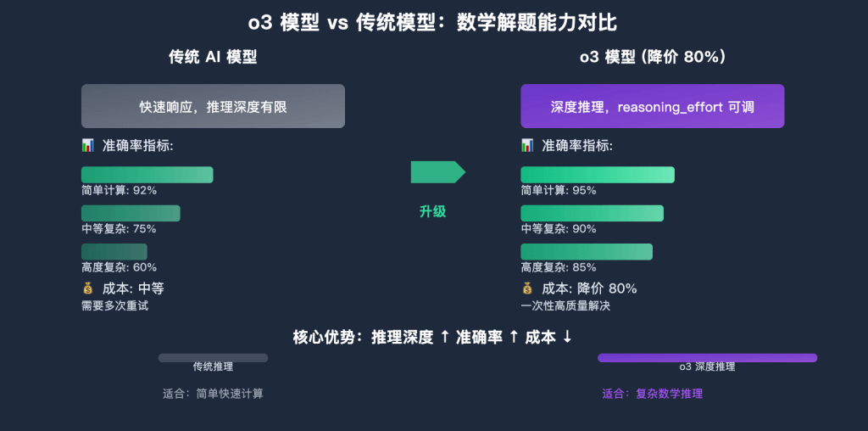This screenshot has height=431, width=868.
Task: Click the o3 高度复杂 85% bar
Action: tap(586, 252)
